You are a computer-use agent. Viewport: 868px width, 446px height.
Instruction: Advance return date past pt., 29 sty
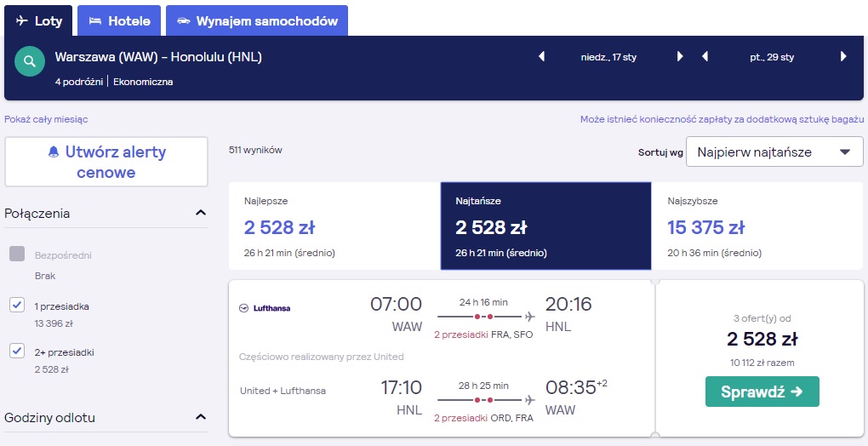[x=843, y=56]
